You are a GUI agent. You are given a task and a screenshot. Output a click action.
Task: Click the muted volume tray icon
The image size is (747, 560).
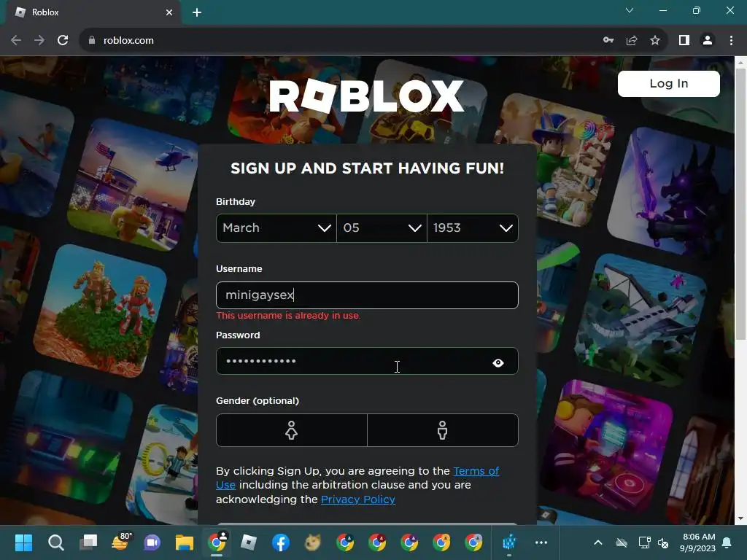(662, 542)
